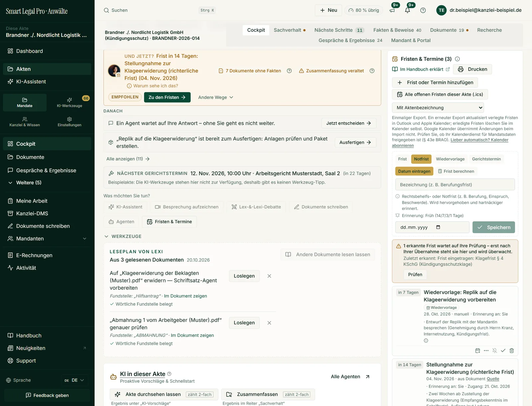Screen dimensions: 532x406
Task: Collapse the WERKZEUGE section
Action: [x=123, y=236]
